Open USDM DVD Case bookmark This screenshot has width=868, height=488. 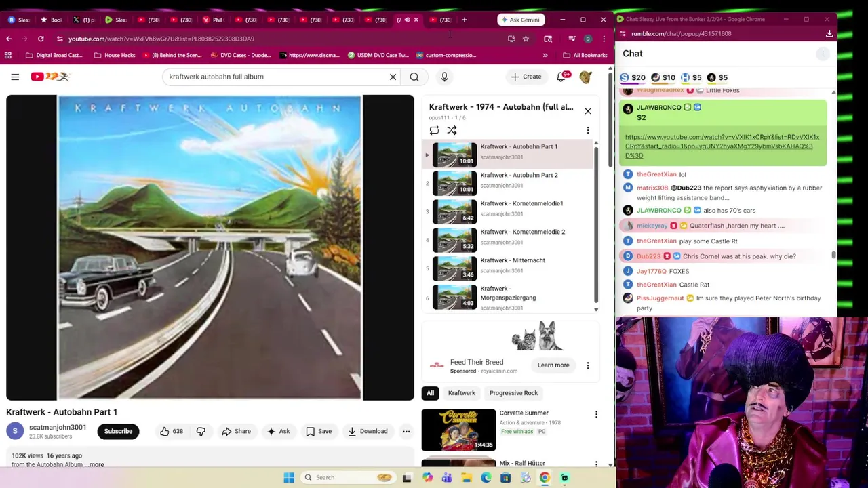[x=378, y=55]
